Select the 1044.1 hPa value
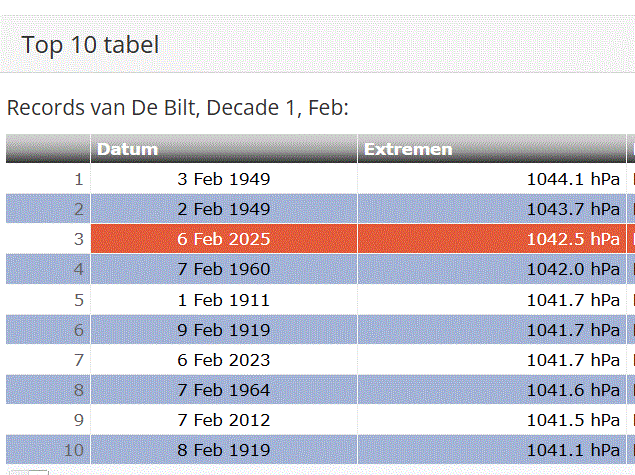This screenshot has height=475, width=635. tap(573, 180)
